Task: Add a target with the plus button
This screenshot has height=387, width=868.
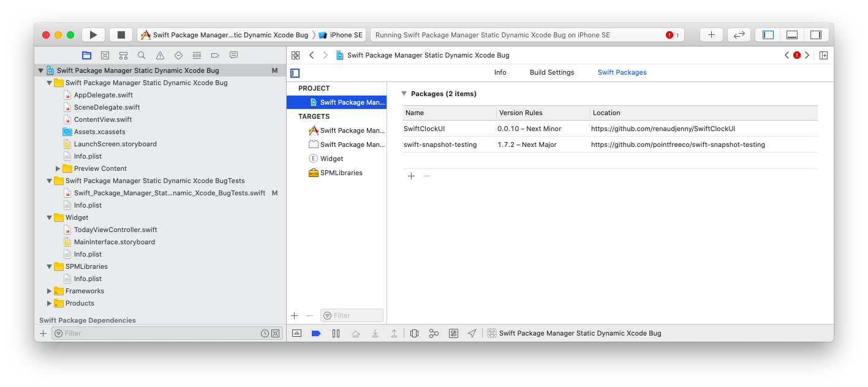Action: pyautogui.click(x=295, y=315)
